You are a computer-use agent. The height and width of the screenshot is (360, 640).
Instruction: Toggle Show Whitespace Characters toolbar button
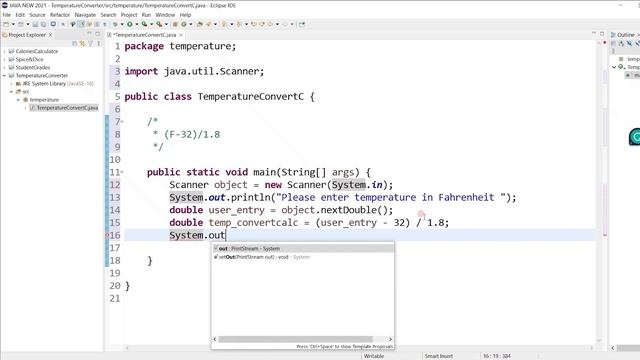tap(104, 24)
